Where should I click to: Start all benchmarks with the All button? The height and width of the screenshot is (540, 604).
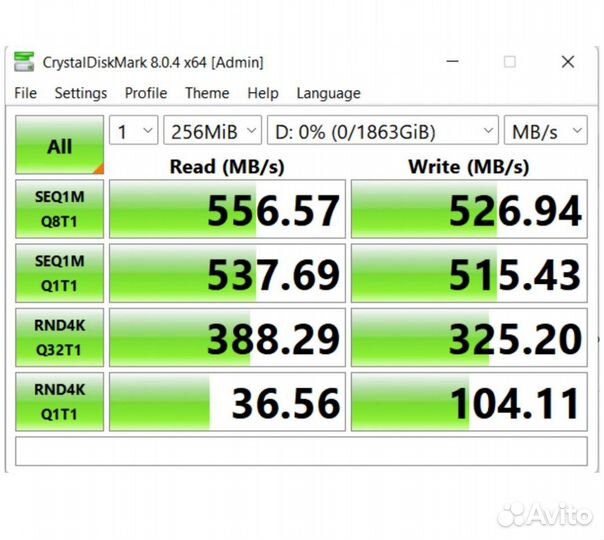point(60,145)
